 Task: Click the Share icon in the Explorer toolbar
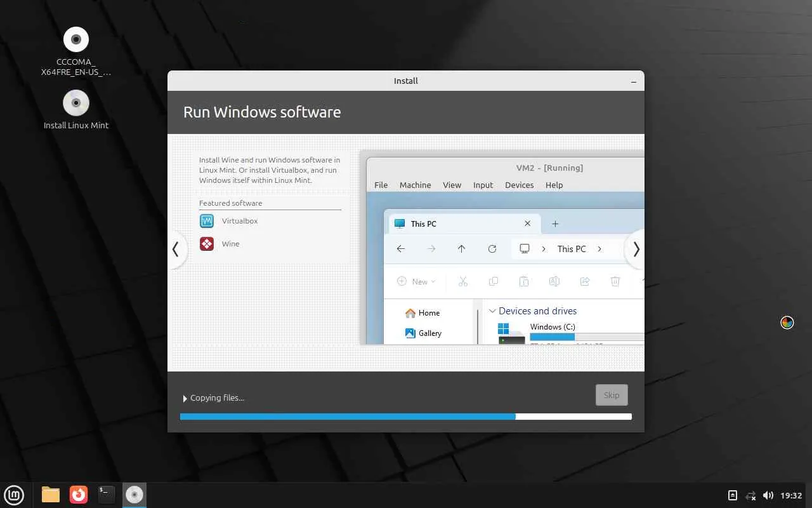coord(585,281)
